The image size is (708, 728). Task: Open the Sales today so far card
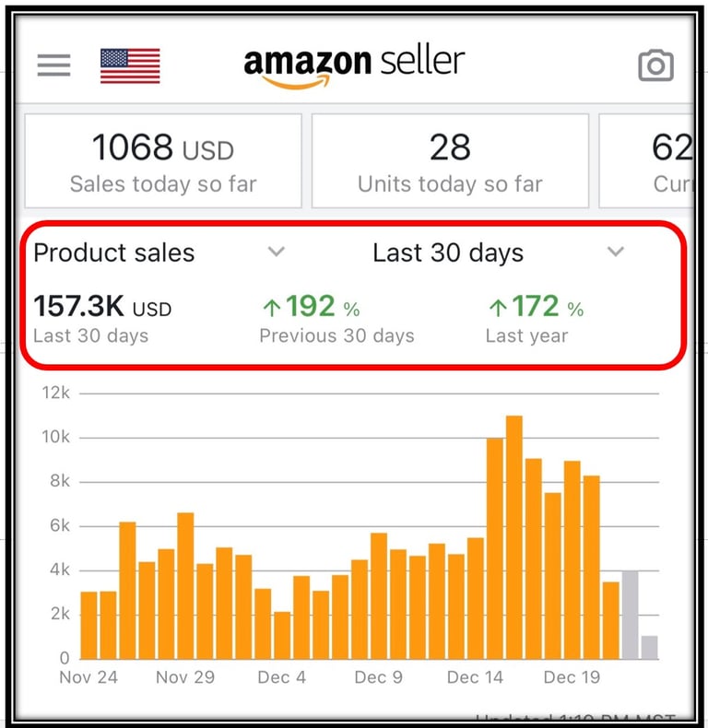pyautogui.click(x=163, y=161)
